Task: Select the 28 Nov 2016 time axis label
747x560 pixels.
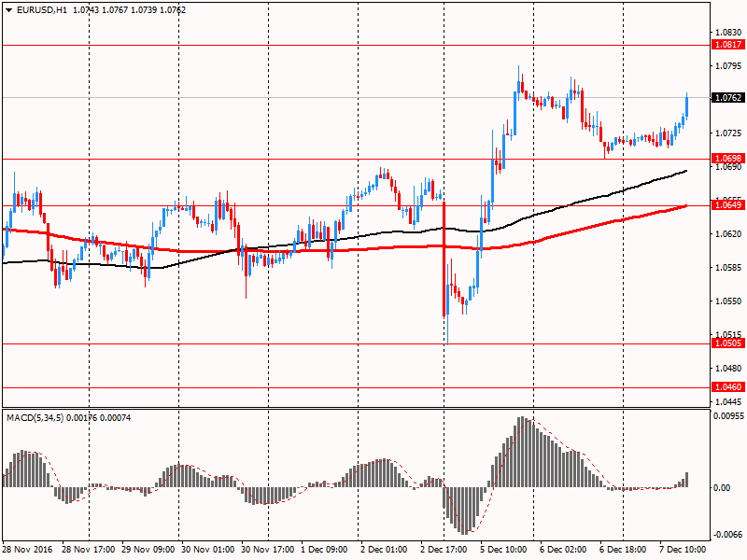Action: [x=27, y=549]
